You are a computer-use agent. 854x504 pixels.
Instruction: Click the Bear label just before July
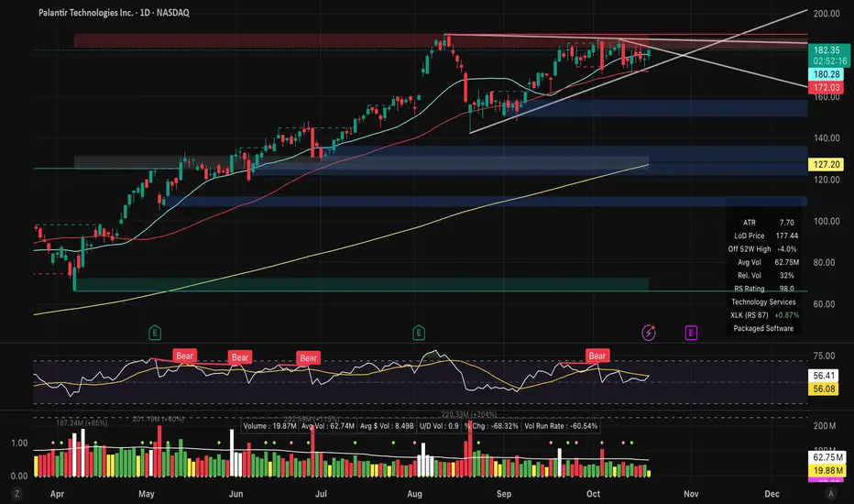(308, 358)
